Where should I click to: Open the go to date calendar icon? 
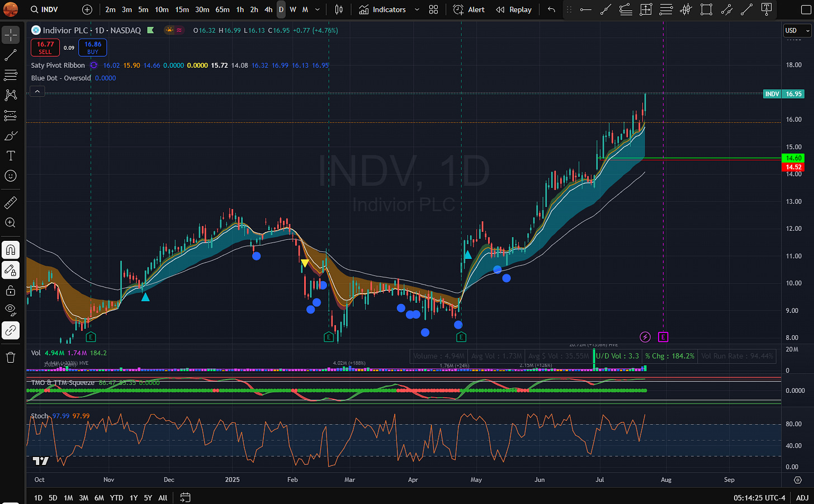pos(186,497)
